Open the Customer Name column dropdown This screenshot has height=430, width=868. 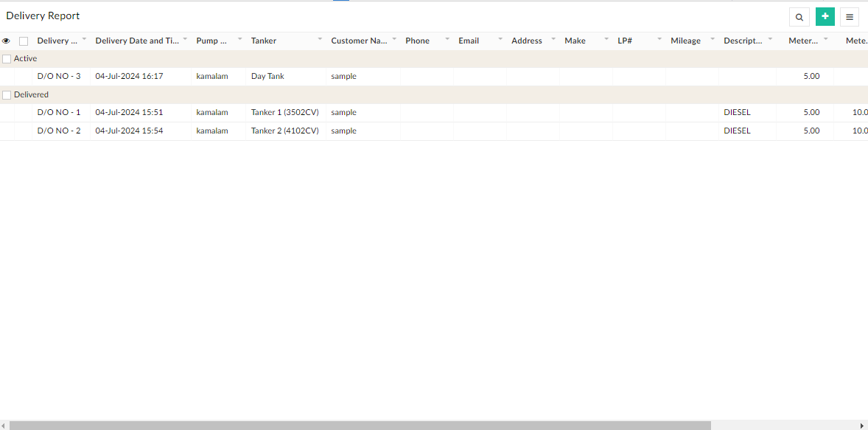tap(394, 39)
